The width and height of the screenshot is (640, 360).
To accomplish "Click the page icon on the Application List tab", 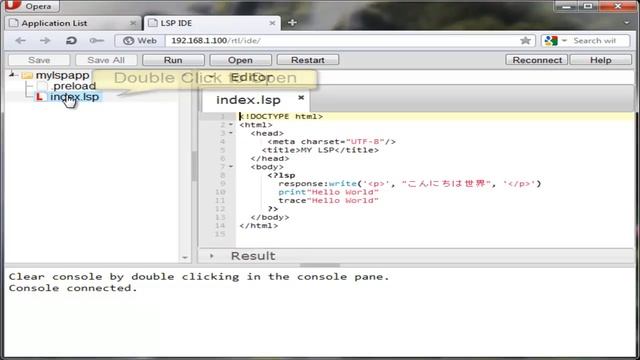I will click(14, 23).
